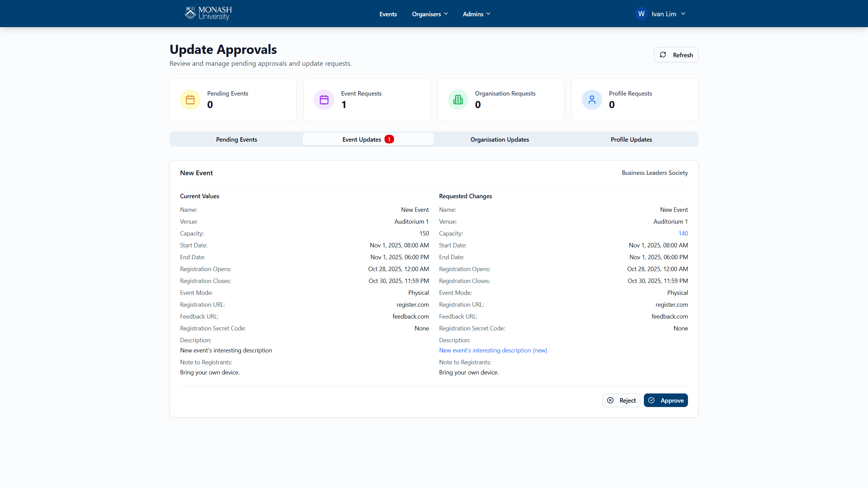
Task: Open the Organisation Updates tab
Action: point(499,139)
